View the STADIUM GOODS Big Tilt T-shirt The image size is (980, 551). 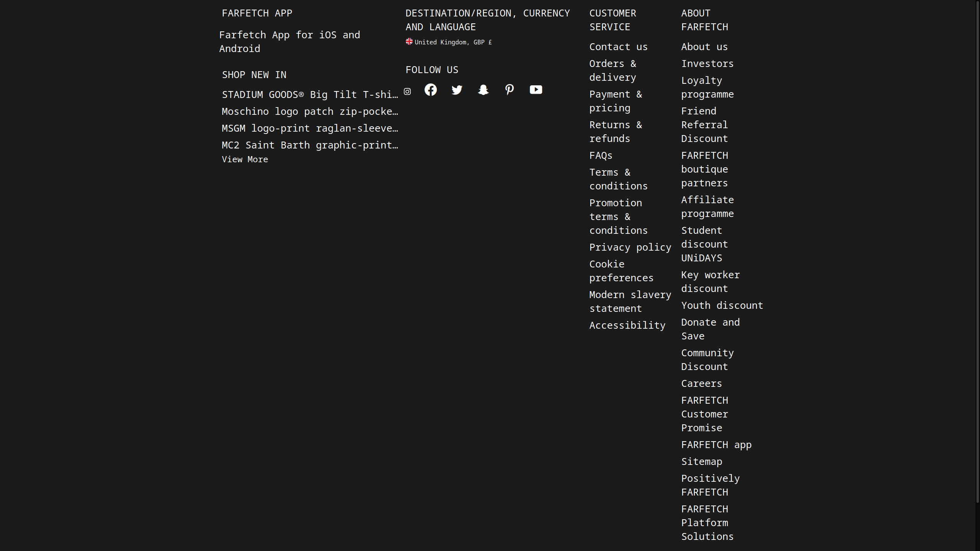[310, 95]
